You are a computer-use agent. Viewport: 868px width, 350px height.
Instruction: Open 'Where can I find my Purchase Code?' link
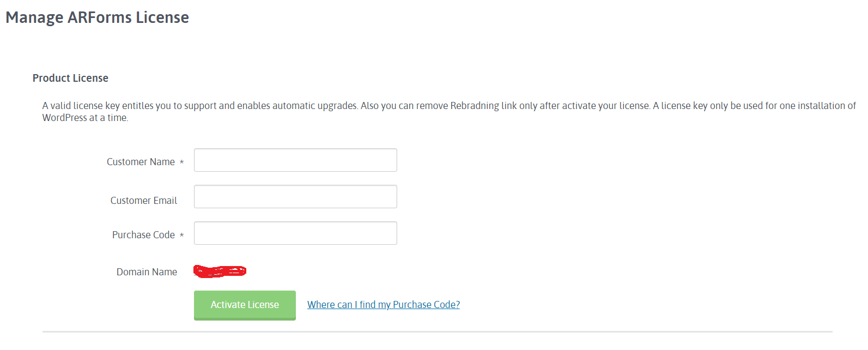coord(383,305)
